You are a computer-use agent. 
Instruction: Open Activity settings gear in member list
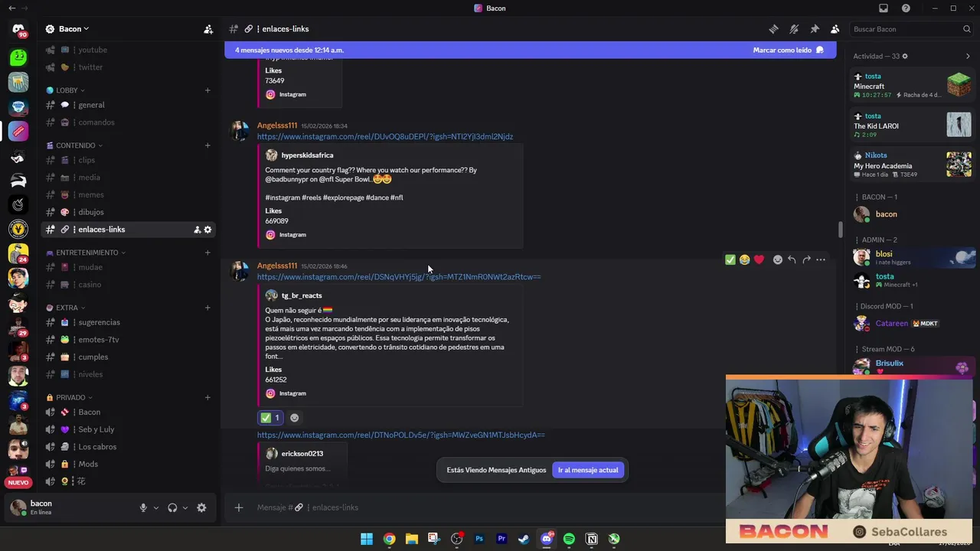tap(905, 56)
